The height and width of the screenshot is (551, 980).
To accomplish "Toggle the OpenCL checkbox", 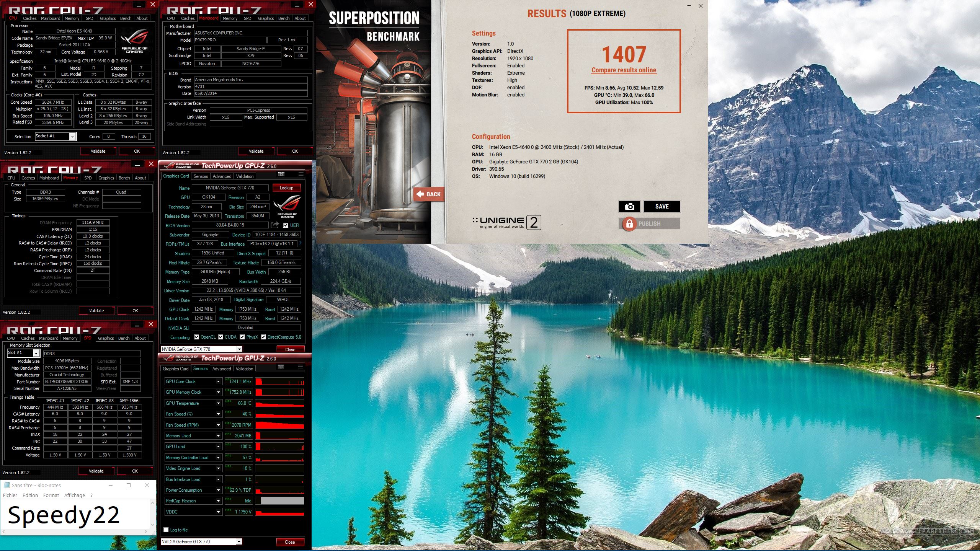I will coord(196,337).
